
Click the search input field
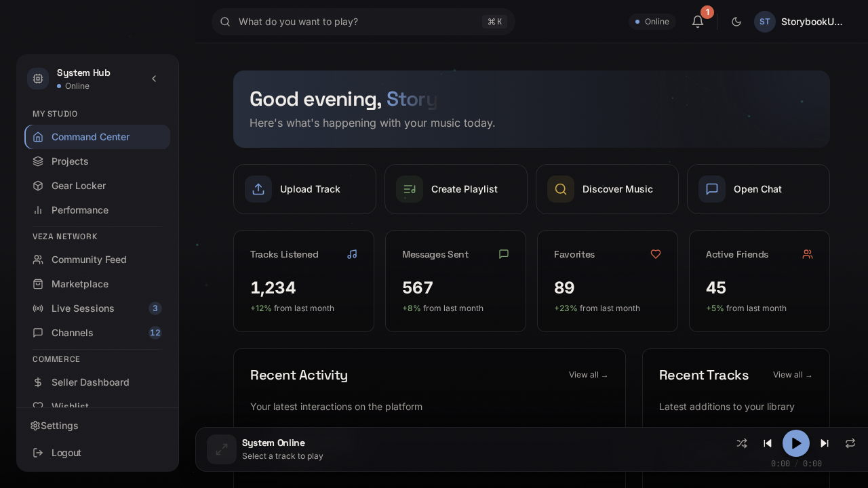[353, 22]
